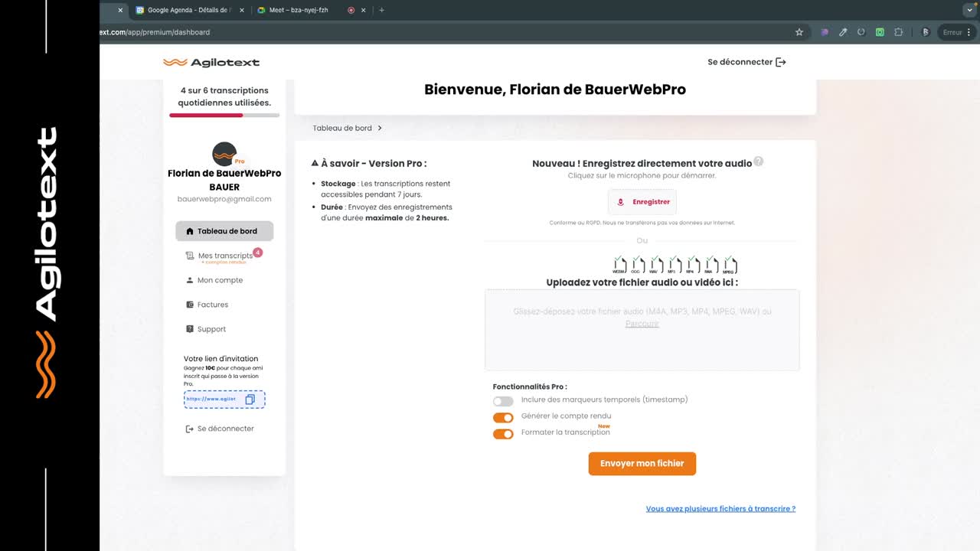Image resolution: width=980 pixels, height=551 pixels.
Task: Click the WEBM file format icon
Action: [619, 265]
